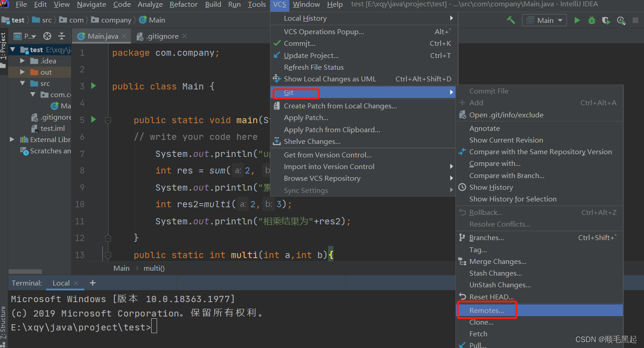Image resolution: width=644 pixels, height=348 pixels.
Task: Click the fold end marker at line 12
Action: tap(108, 237)
